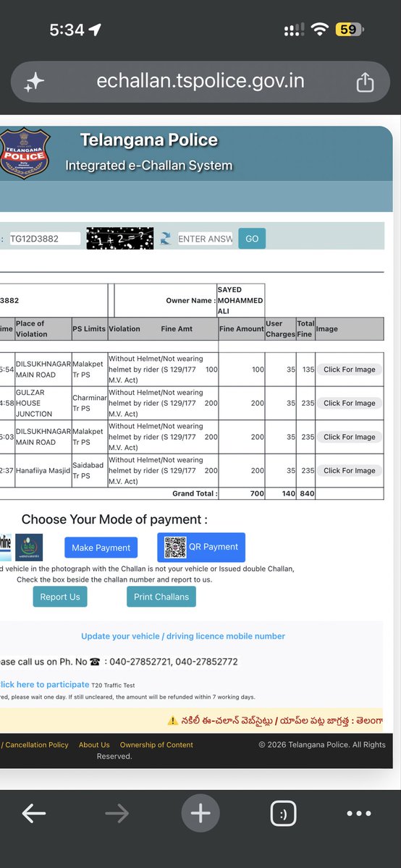The height and width of the screenshot is (868, 401).
Task: Click the PS Limits column header
Action: pyautogui.click(x=89, y=329)
